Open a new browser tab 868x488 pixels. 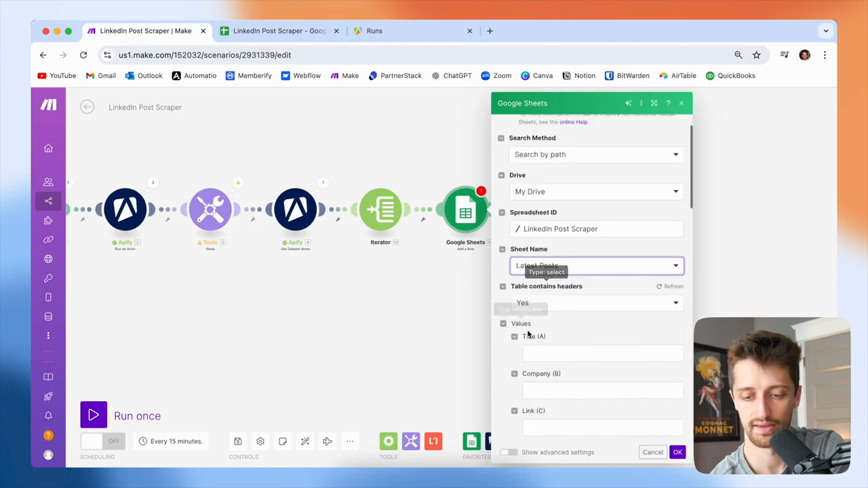[x=490, y=30]
